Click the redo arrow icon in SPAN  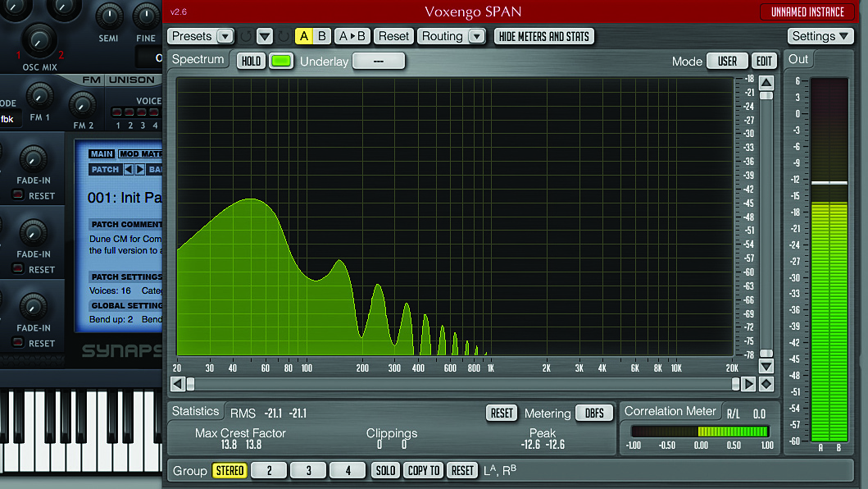pyautogui.click(x=284, y=37)
